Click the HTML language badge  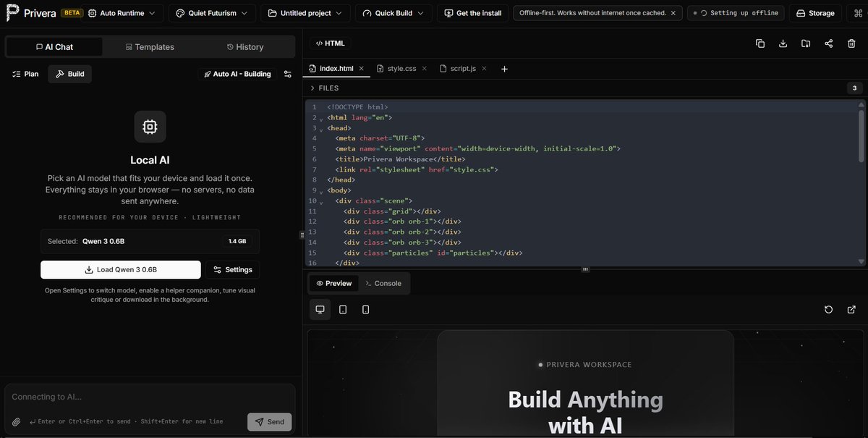330,43
